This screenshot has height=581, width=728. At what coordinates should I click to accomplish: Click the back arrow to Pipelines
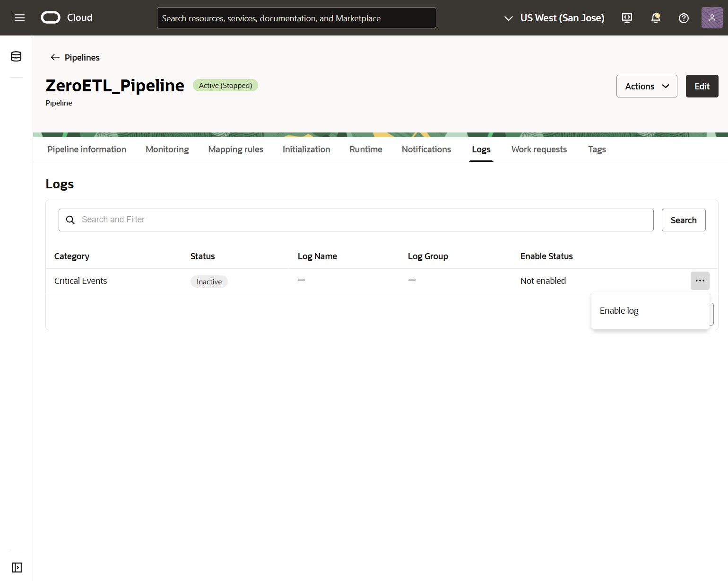click(x=55, y=57)
